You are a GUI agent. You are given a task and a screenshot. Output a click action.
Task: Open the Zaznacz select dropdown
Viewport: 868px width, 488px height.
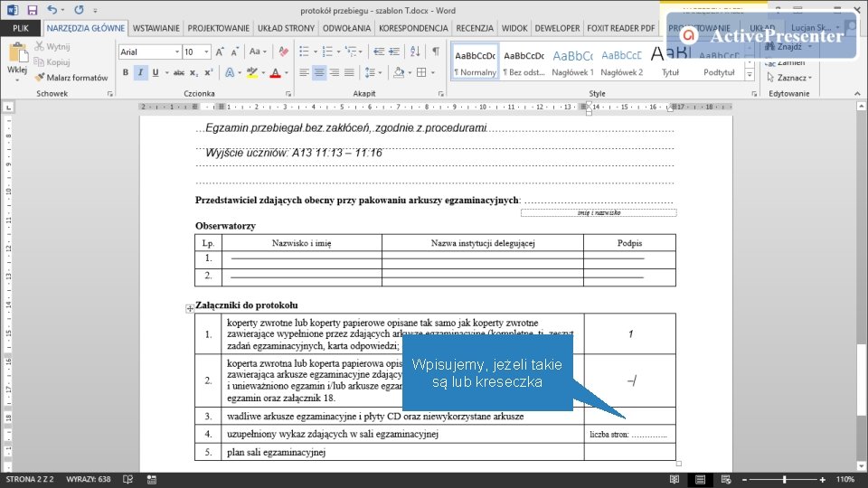click(790, 78)
